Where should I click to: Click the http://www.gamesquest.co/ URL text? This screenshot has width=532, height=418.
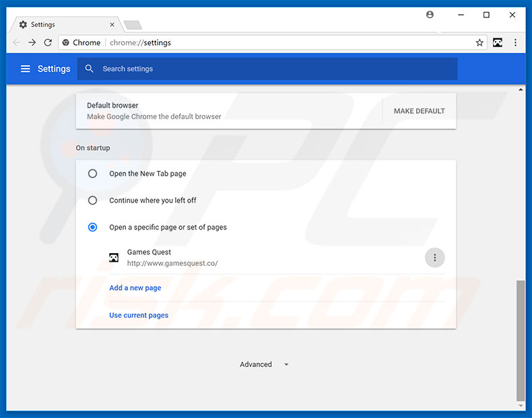point(172,263)
